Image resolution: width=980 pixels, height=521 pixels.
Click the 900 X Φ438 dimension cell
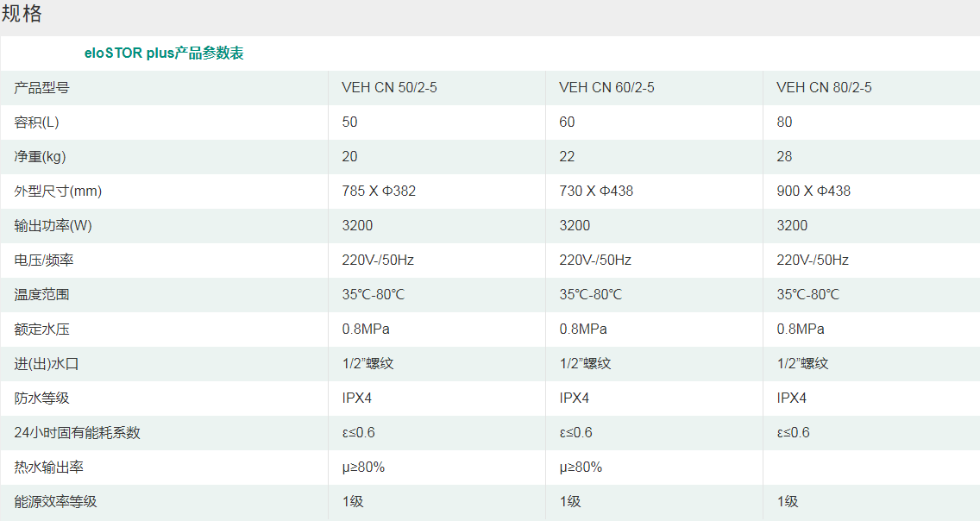[814, 191]
